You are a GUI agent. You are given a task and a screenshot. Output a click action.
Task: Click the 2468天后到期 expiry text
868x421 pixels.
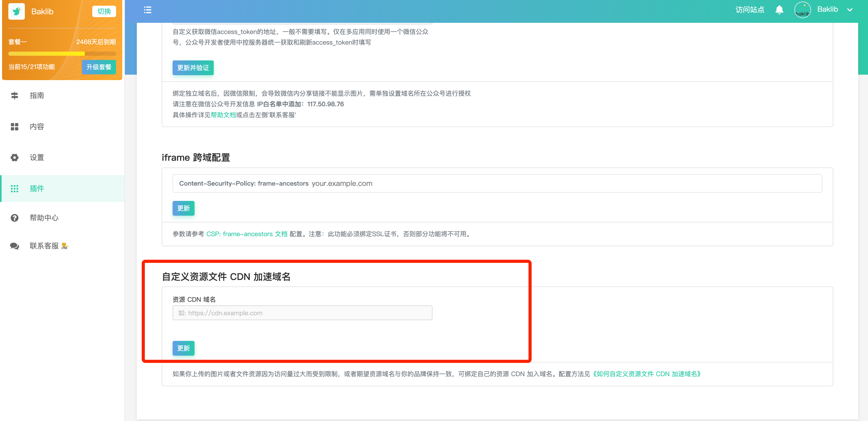point(96,42)
